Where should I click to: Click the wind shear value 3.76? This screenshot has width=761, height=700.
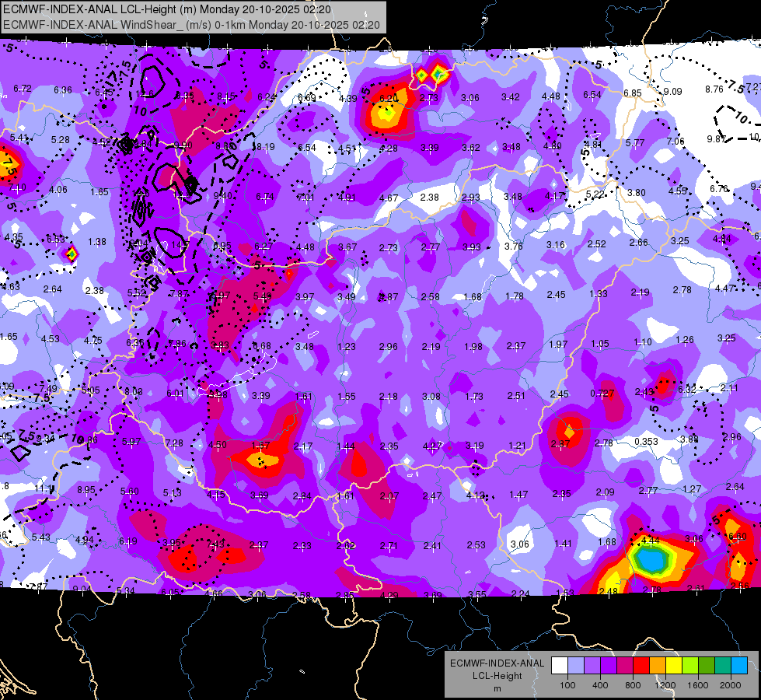[514, 247]
